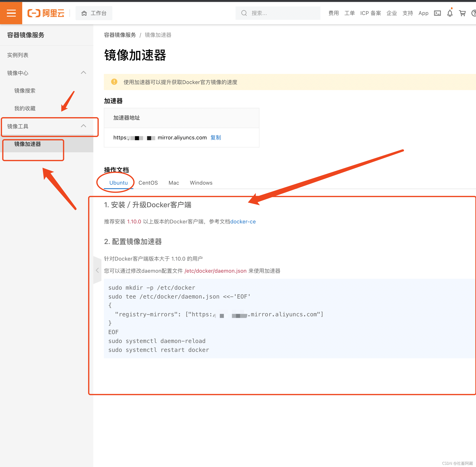Click the /etc/docker/daemon.json path text

(215, 271)
